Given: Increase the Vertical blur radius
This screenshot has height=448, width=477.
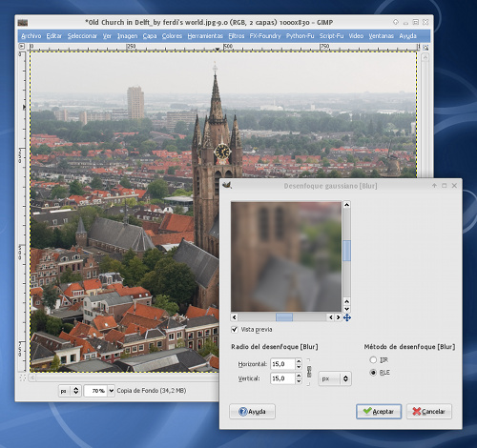Looking at the screenshot, I should [299, 376].
